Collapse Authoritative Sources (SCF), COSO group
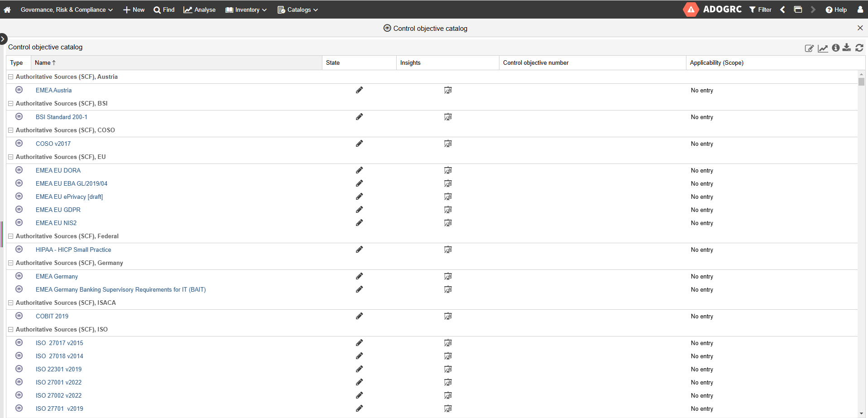Image resolution: width=868 pixels, height=418 pixels. click(x=10, y=130)
